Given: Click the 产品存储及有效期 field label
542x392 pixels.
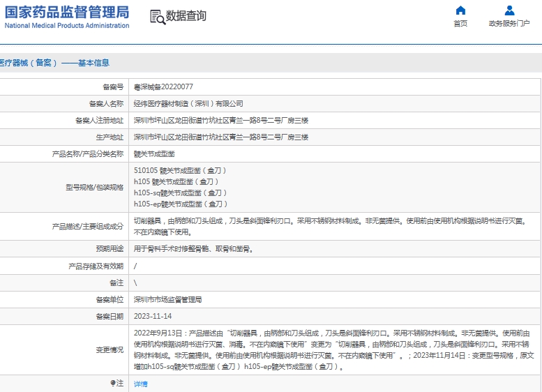Looking at the screenshot, I should 96,266.
